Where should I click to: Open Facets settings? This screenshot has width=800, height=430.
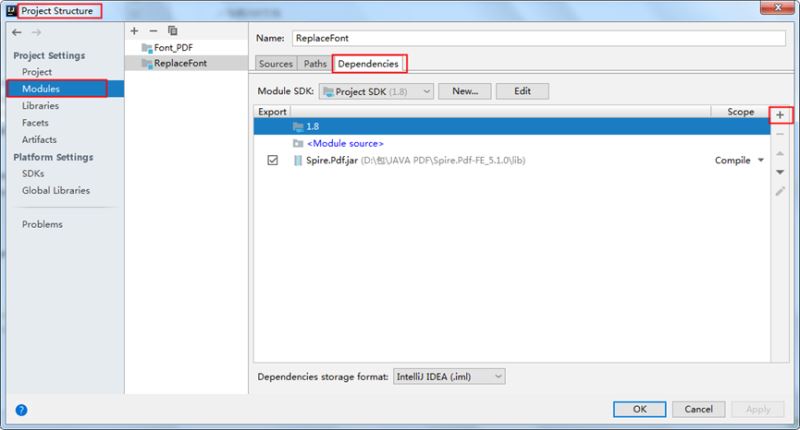[35, 122]
